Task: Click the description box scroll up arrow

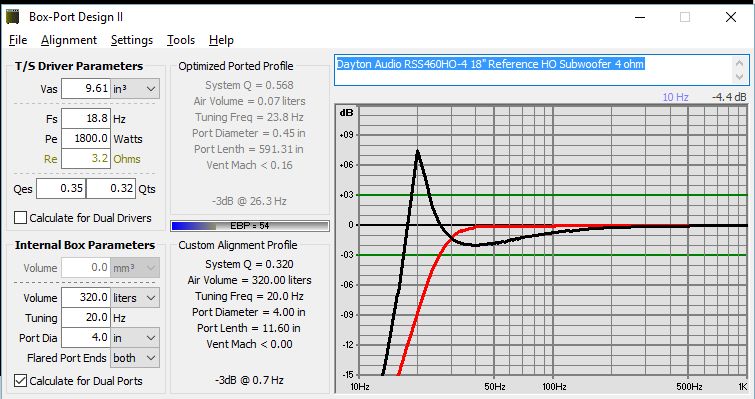Action: (740, 63)
